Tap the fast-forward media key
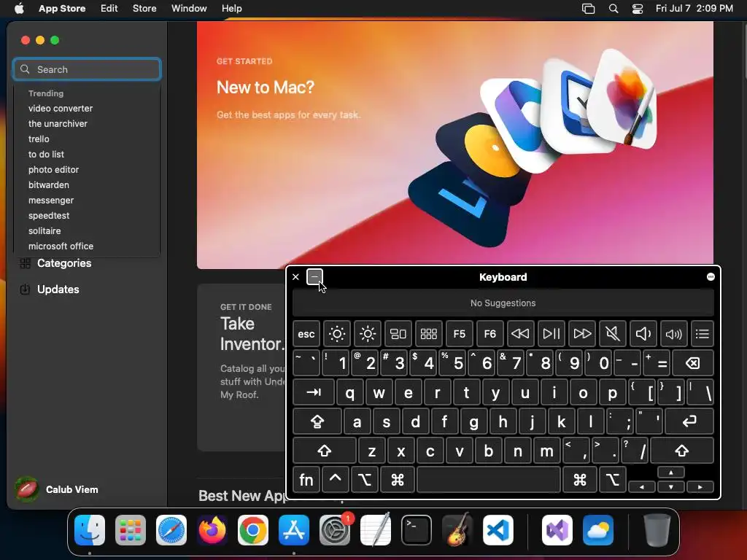Image resolution: width=747 pixels, height=560 pixels. 581,334
